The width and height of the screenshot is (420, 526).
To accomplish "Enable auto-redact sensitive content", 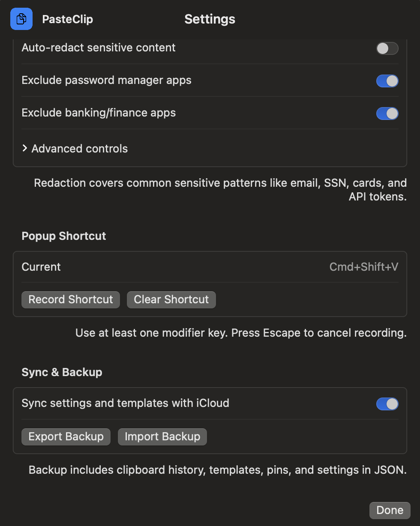I will [387, 48].
